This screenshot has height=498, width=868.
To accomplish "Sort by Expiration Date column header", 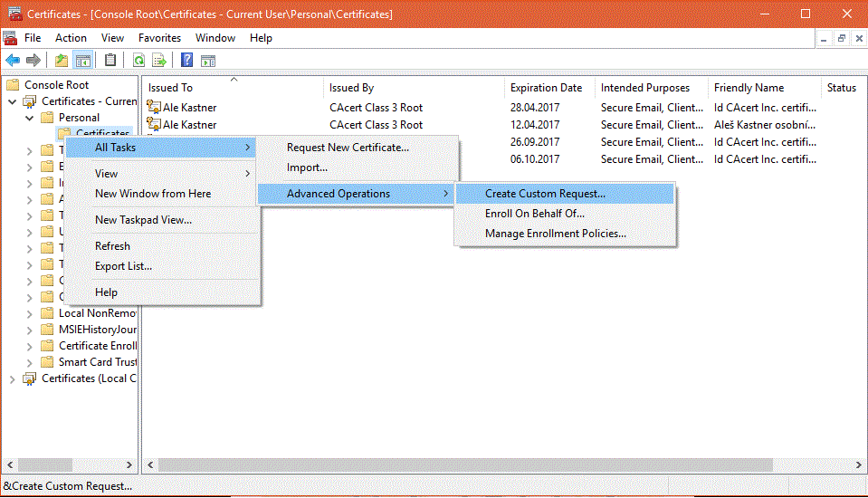I will pos(546,88).
